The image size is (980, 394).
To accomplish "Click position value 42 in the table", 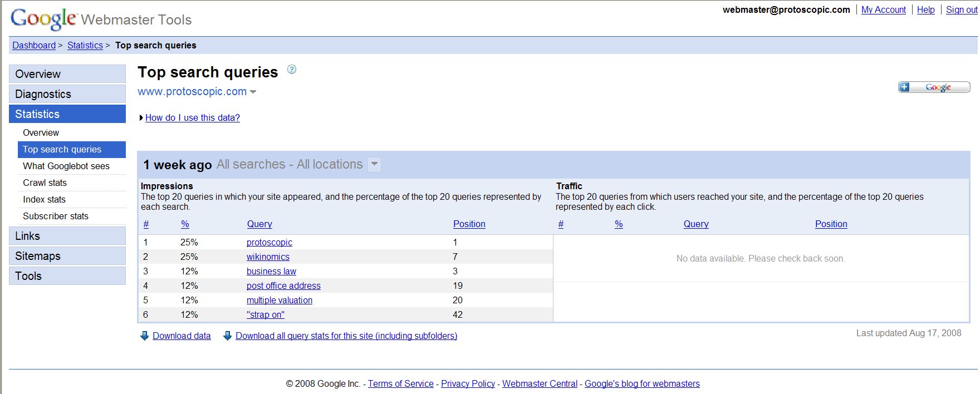I will [x=458, y=314].
